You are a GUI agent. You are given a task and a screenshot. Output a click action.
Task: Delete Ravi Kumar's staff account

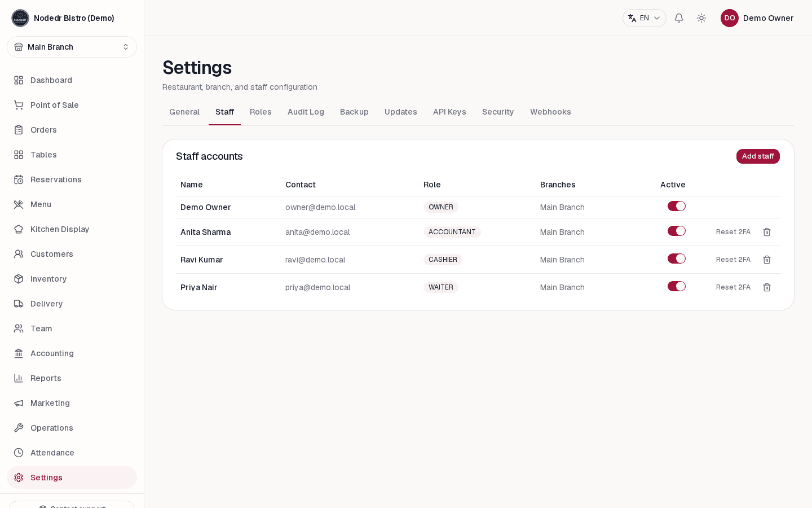coord(767,260)
